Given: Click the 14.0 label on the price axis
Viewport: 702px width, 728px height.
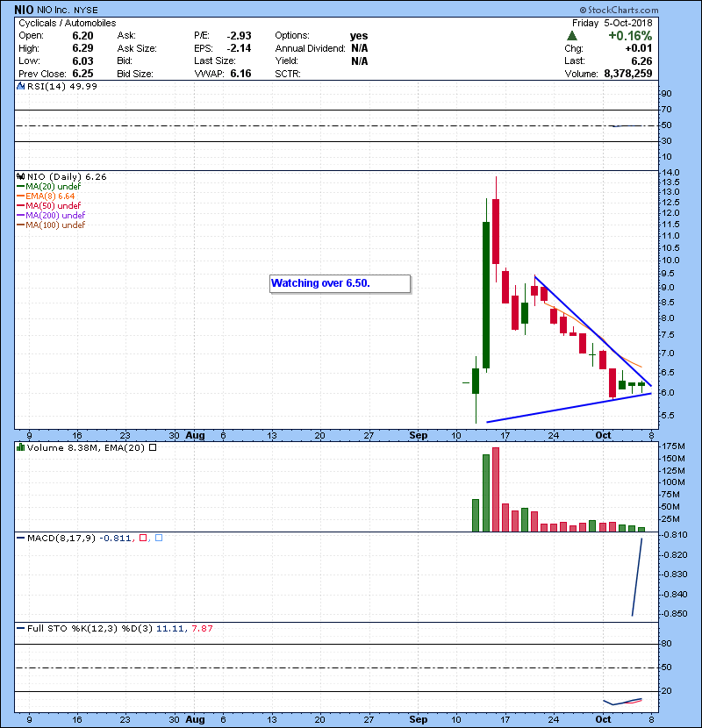Looking at the screenshot, I should [x=670, y=172].
